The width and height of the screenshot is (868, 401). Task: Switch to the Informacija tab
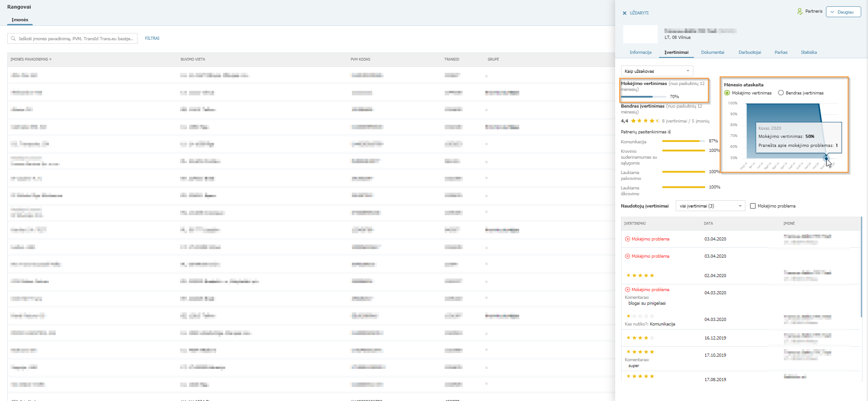click(640, 52)
